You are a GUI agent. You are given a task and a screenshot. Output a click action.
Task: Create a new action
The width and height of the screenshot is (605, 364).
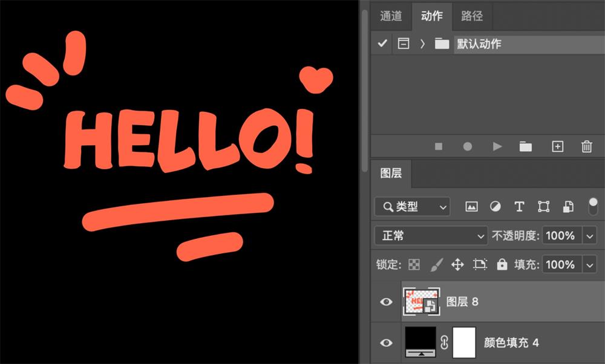(x=558, y=146)
